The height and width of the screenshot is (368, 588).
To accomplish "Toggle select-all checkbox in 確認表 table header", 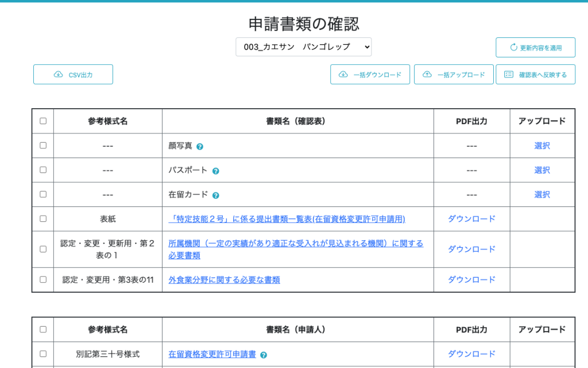I will click(43, 121).
